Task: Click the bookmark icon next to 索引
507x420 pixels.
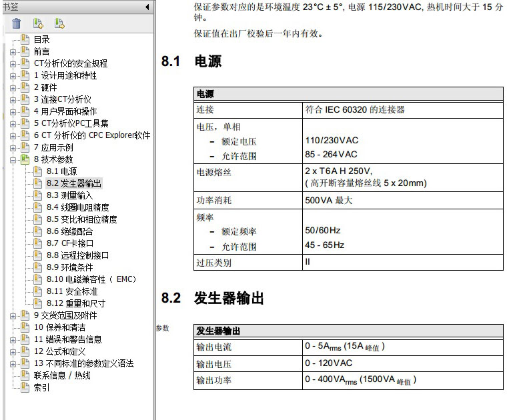Action: (25, 387)
